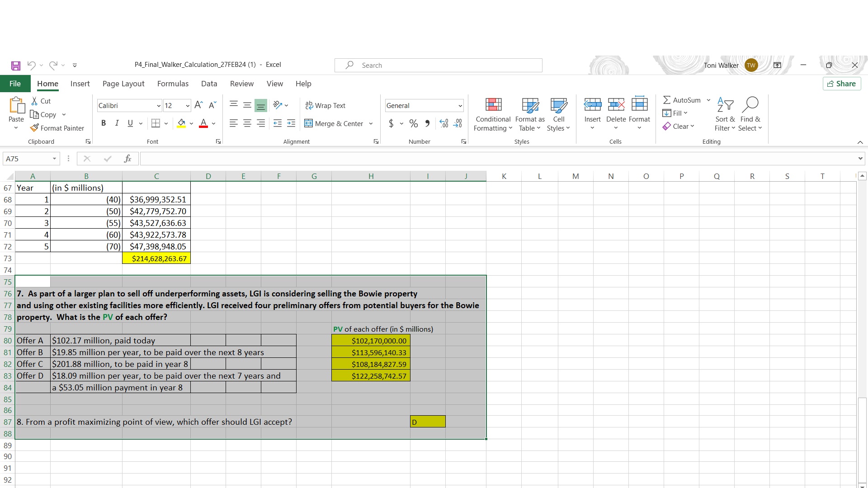
Task: Click the Save icon in title bar
Action: click(x=16, y=66)
